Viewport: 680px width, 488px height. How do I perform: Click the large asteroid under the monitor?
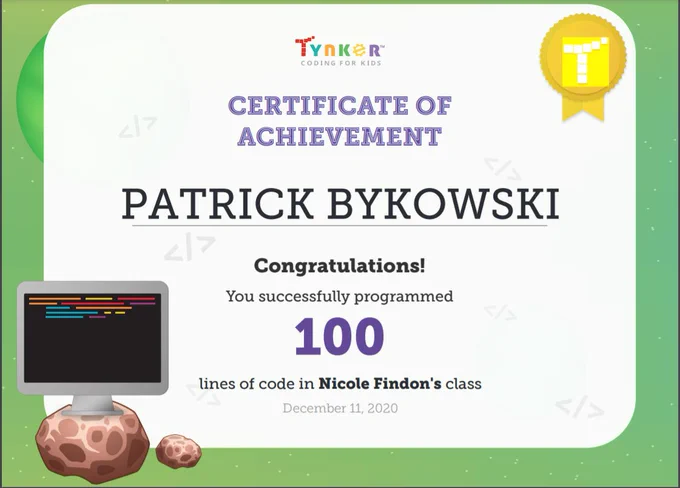(x=92, y=442)
